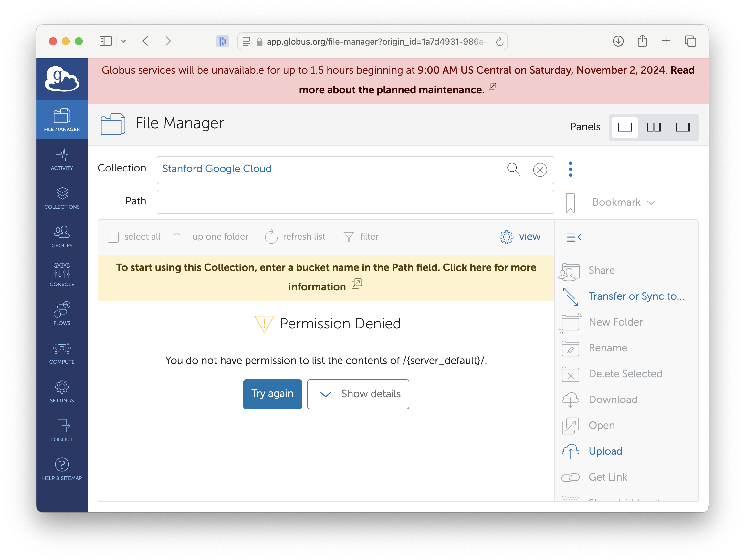Toggle the dual panel view
Screen dimensions: 745x560
tap(653, 127)
